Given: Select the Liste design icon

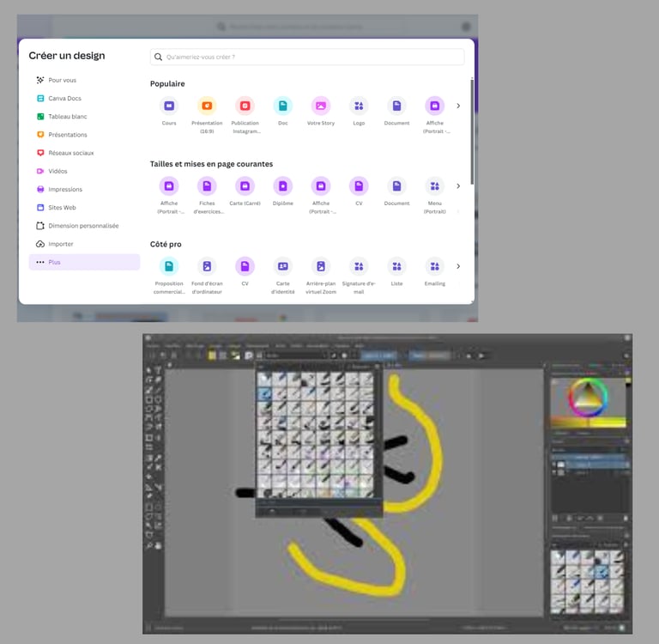Looking at the screenshot, I should click(x=396, y=266).
